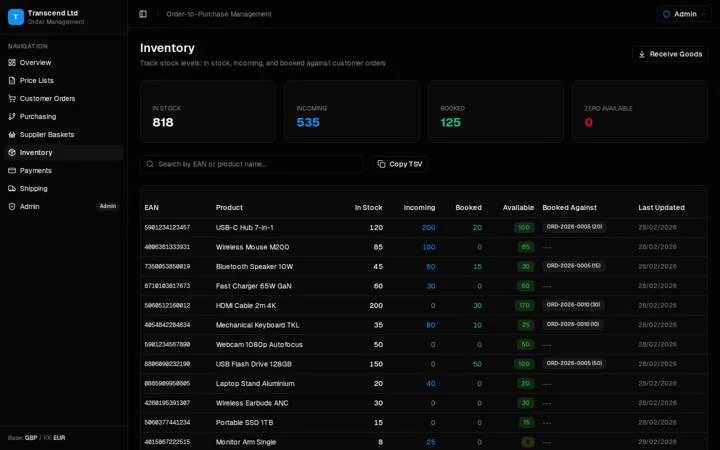Open the Admin navigation item
Viewport: 720px width, 450px height.
pyautogui.click(x=63, y=207)
